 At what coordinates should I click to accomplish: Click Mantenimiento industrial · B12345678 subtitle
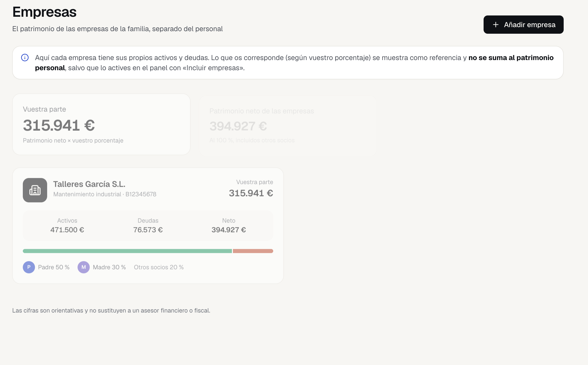[105, 194]
